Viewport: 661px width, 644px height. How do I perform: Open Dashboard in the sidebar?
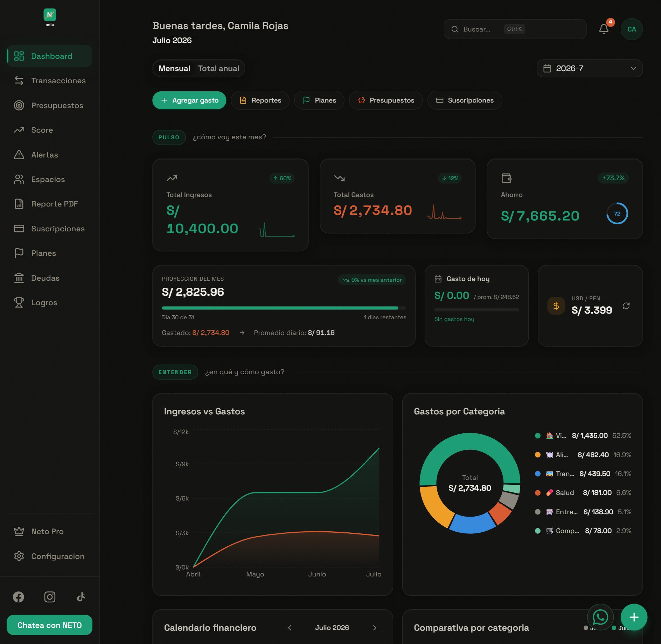pyautogui.click(x=50, y=56)
